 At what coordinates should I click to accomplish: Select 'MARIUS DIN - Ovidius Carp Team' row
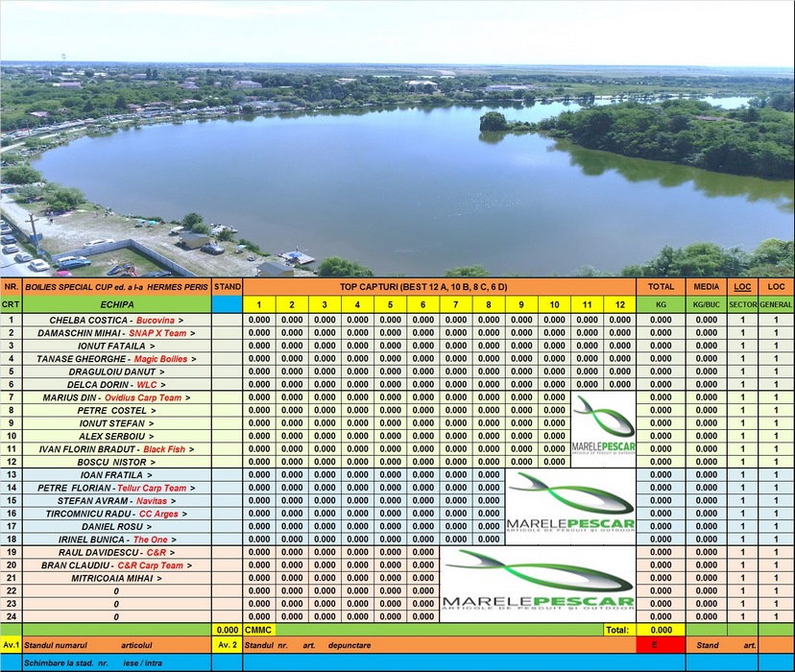click(x=116, y=397)
